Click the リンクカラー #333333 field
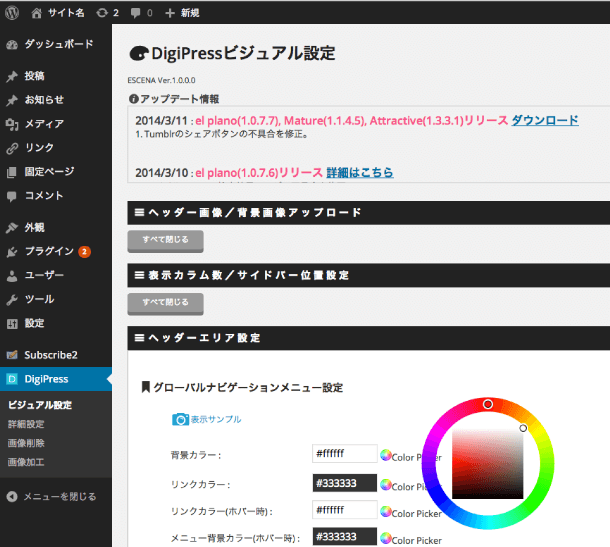 345,483
